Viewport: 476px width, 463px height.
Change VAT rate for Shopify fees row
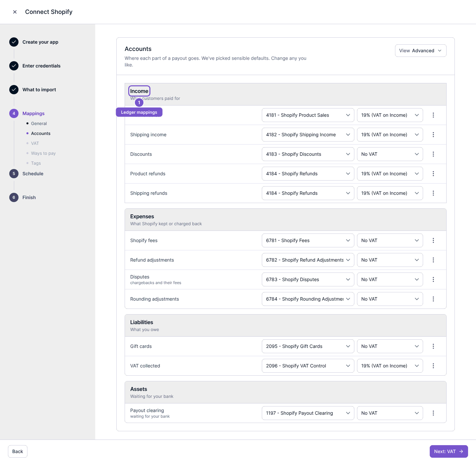pos(390,240)
